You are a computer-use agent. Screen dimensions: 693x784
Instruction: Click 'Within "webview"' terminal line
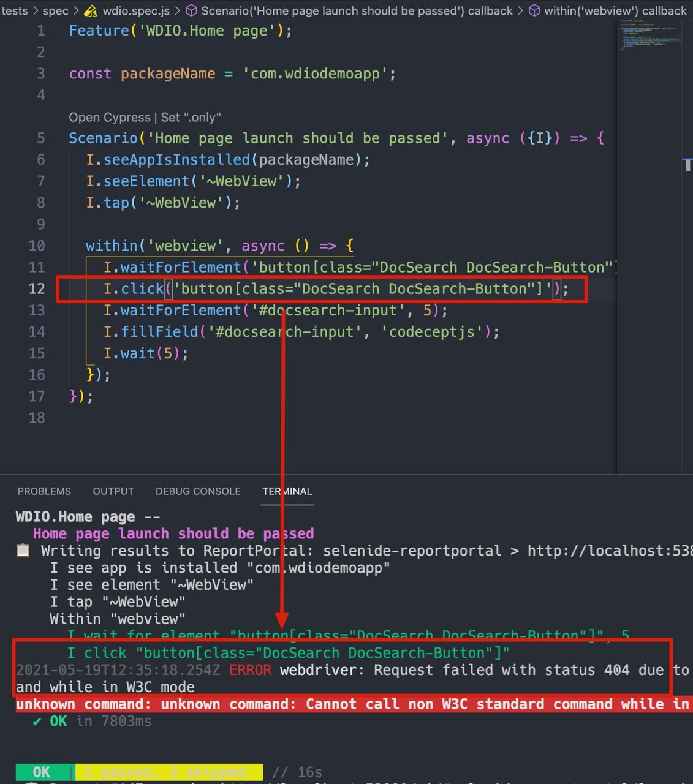click(x=118, y=619)
